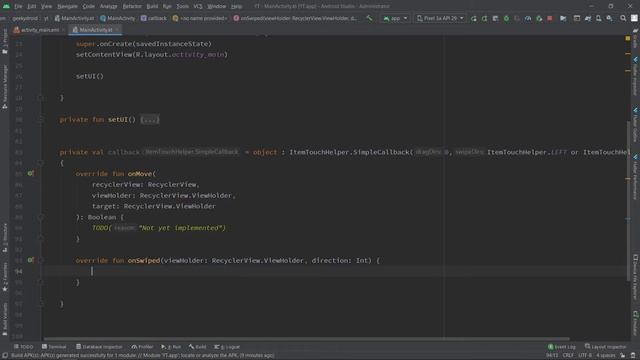Click the no name provided breadcrumb item
Viewport: 640px width, 360px height.
200,18
